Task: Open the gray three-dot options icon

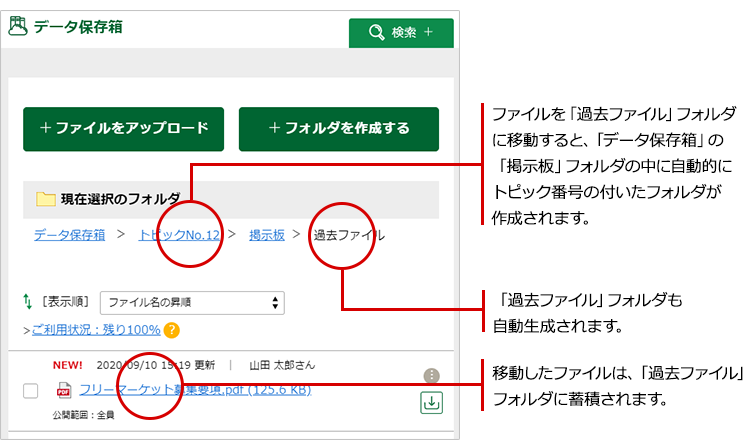Action: click(431, 376)
